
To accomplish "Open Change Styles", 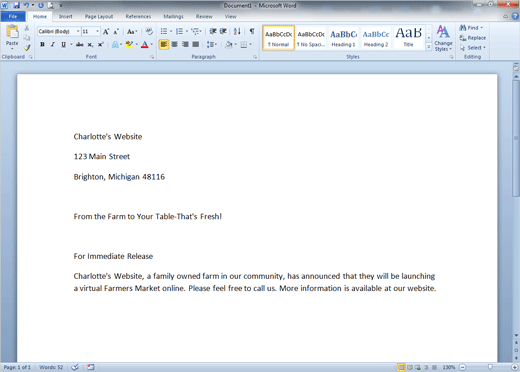I will 443,38.
